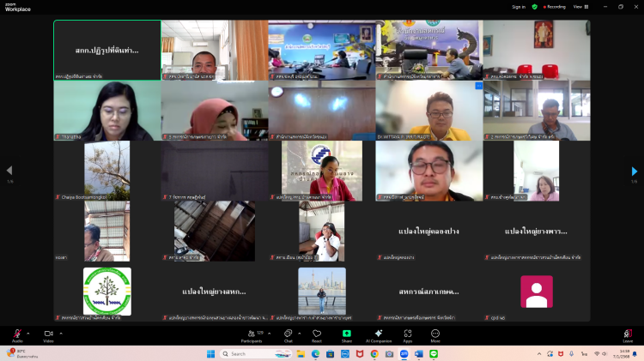This screenshot has height=361, width=644.
Task: Click the Recording indicator
Action: tap(555, 7)
